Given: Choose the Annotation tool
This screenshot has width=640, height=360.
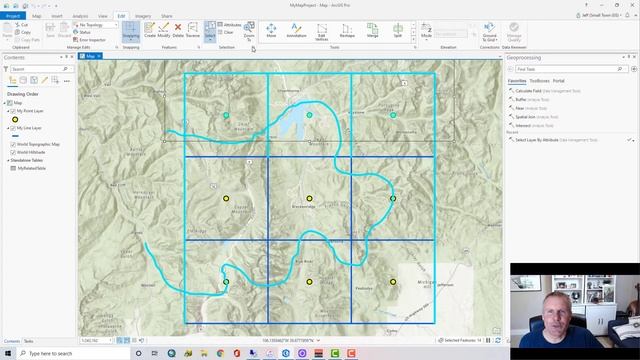Looking at the screenshot, I should 296,30.
